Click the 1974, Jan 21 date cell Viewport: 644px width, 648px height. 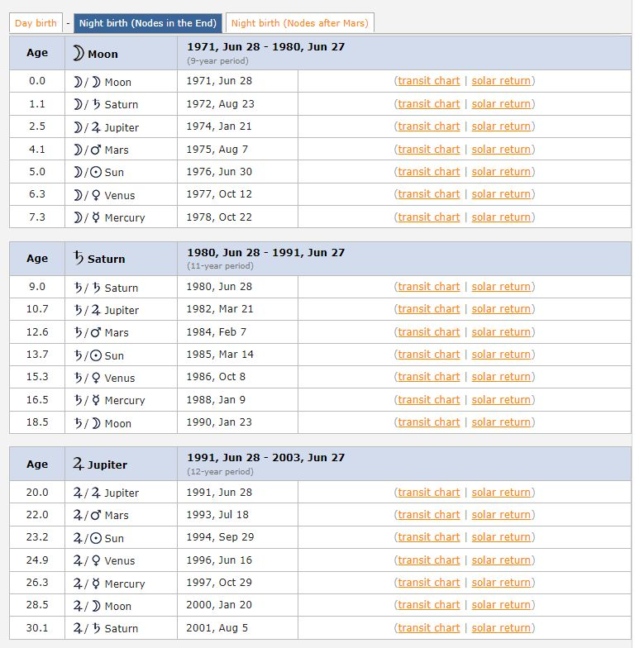pos(219,126)
